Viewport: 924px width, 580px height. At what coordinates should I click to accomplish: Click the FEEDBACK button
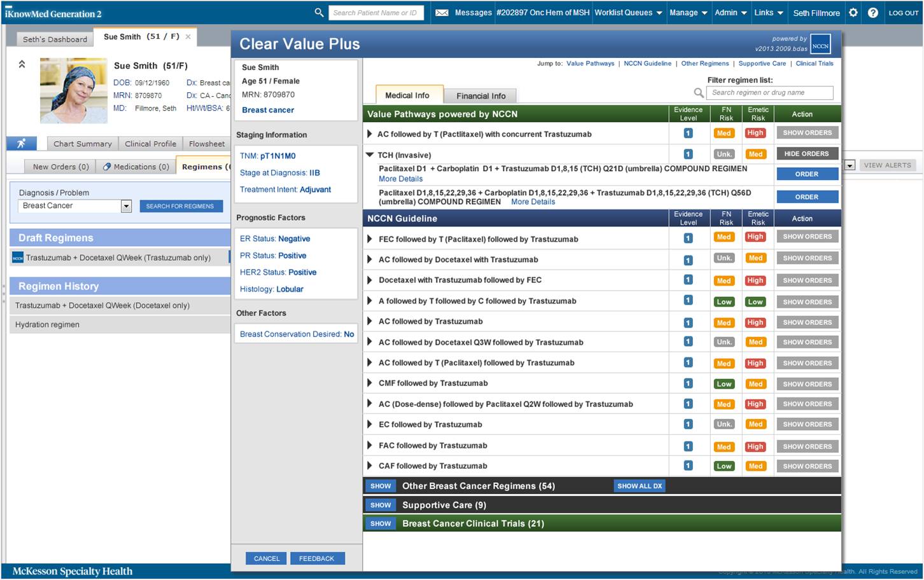(x=317, y=558)
